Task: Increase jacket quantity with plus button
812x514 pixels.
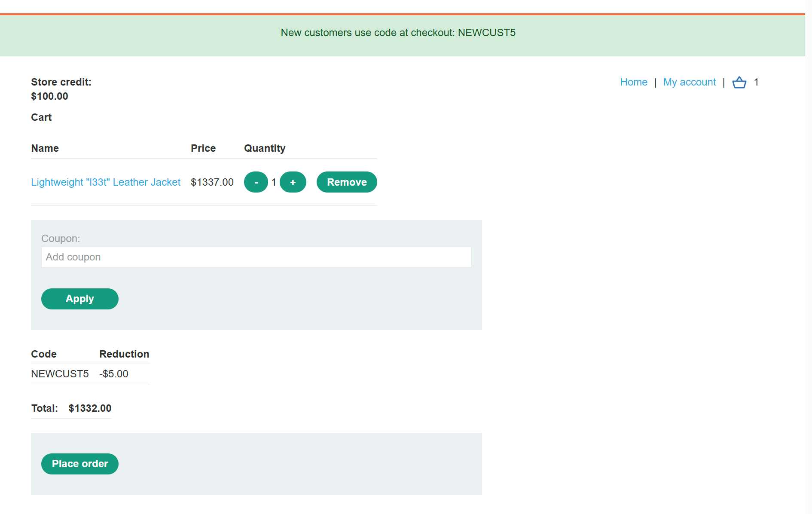Action: point(293,182)
